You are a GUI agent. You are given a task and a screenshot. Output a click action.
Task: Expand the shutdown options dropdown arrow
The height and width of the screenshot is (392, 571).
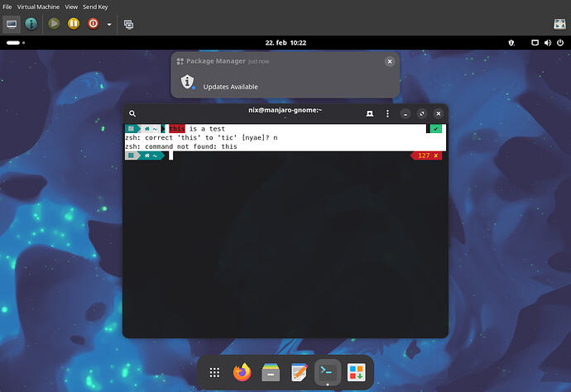108,24
